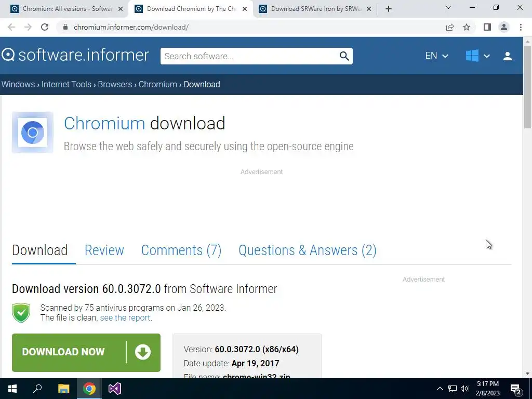
Task: Click the page vertical scrollbar thumb
Action: tap(527, 87)
